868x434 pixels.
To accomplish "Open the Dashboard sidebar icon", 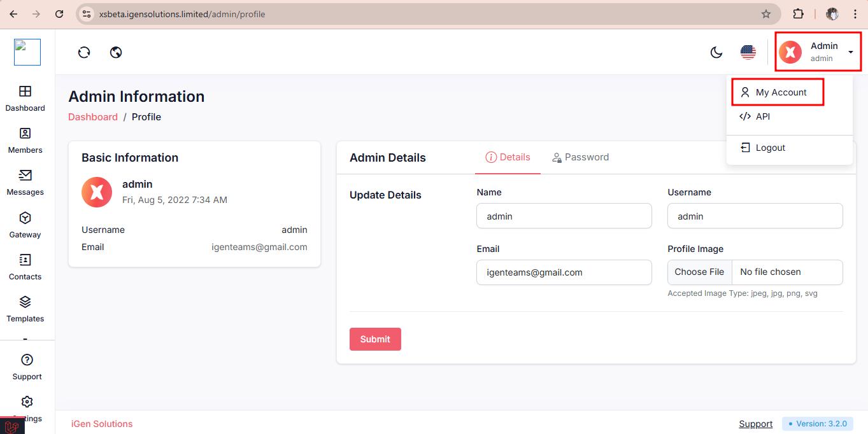I will (25, 98).
